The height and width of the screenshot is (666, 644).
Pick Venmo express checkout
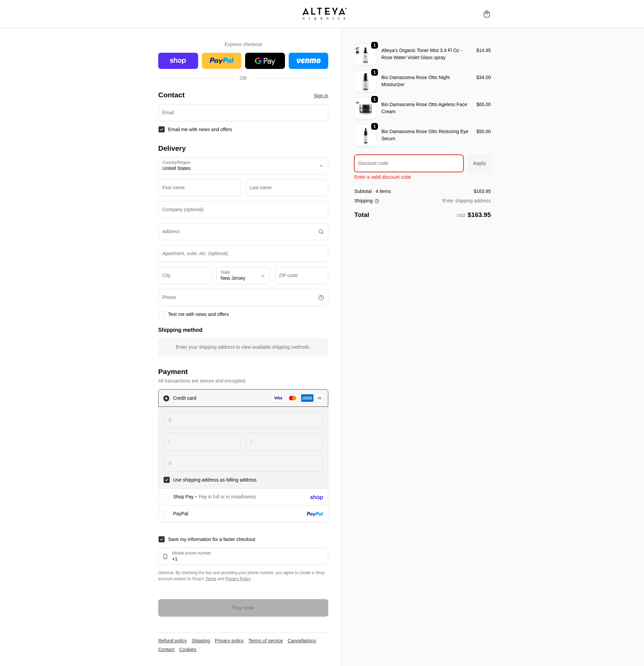(308, 60)
